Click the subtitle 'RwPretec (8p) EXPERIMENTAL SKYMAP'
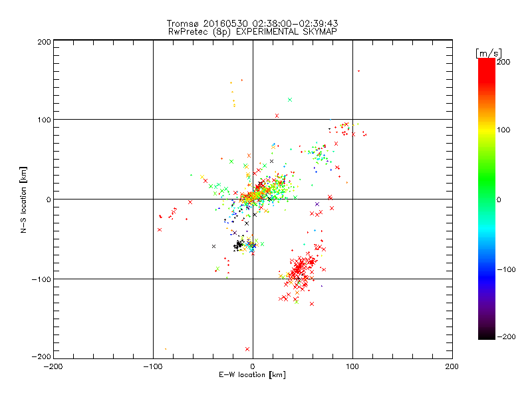Image resolution: width=532 pixels, height=399 pixels. [252, 31]
